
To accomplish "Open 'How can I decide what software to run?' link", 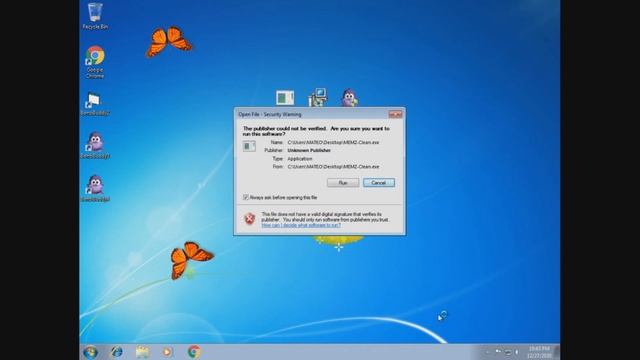I will tap(301, 225).
